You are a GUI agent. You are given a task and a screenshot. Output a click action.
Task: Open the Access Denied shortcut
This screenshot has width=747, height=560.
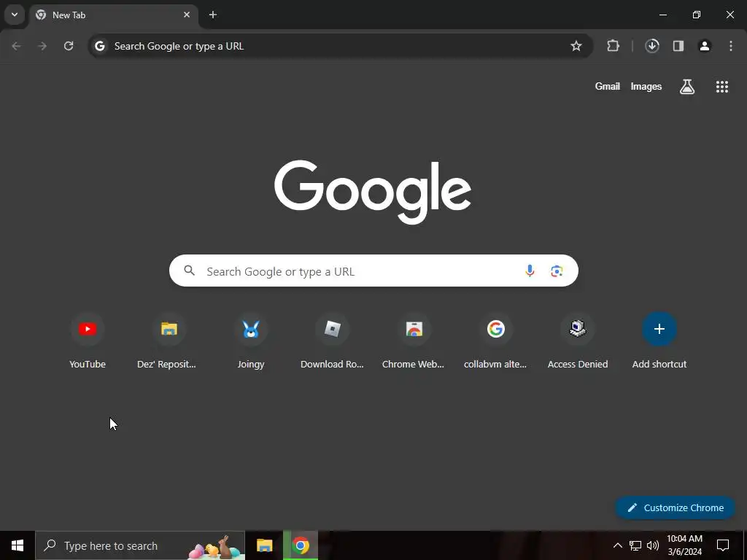(x=578, y=341)
